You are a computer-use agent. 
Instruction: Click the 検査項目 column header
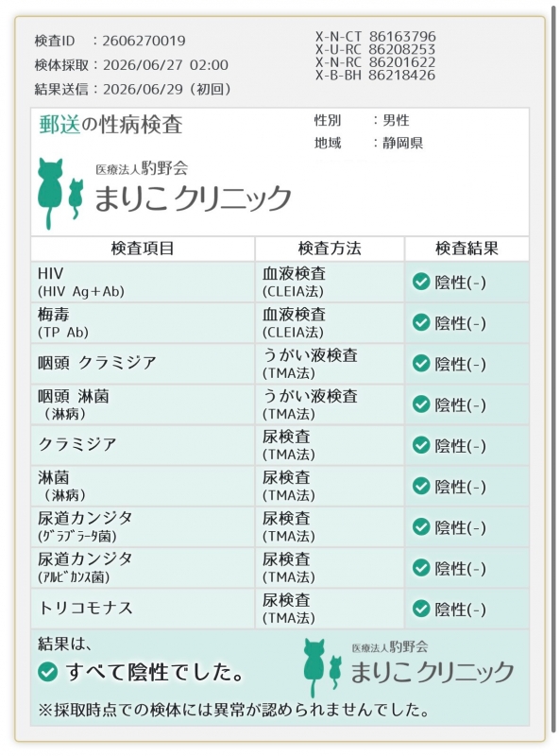click(143, 249)
